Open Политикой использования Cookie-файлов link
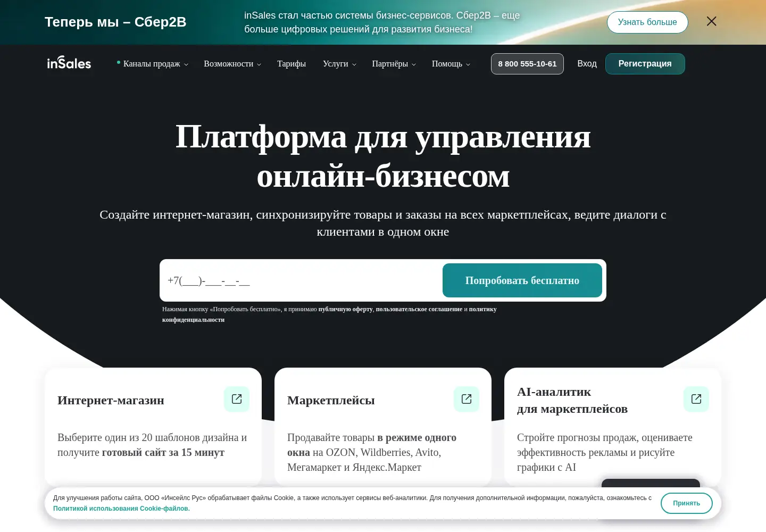This screenshot has width=766, height=532. [121, 509]
